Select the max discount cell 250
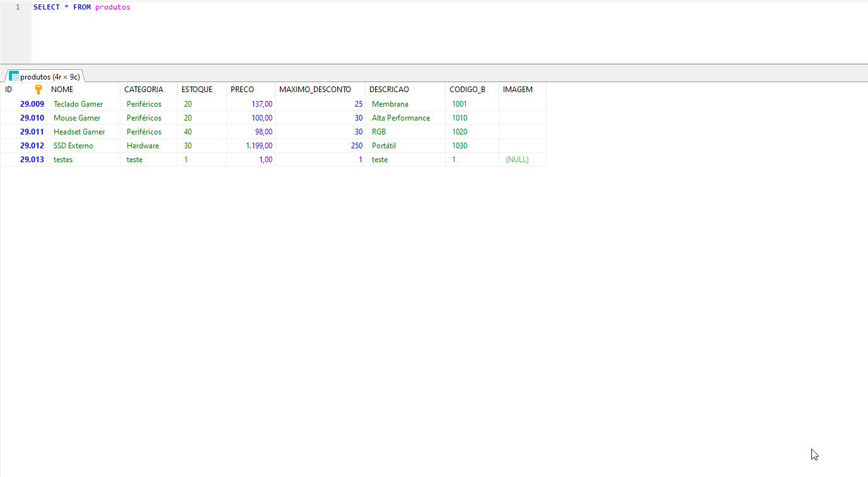868x477 pixels. (320, 146)
